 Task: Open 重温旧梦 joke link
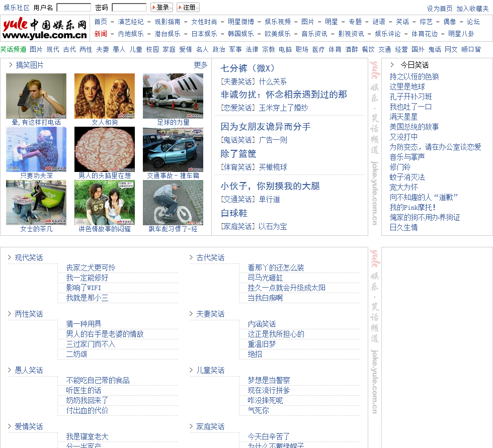point(262,344)
